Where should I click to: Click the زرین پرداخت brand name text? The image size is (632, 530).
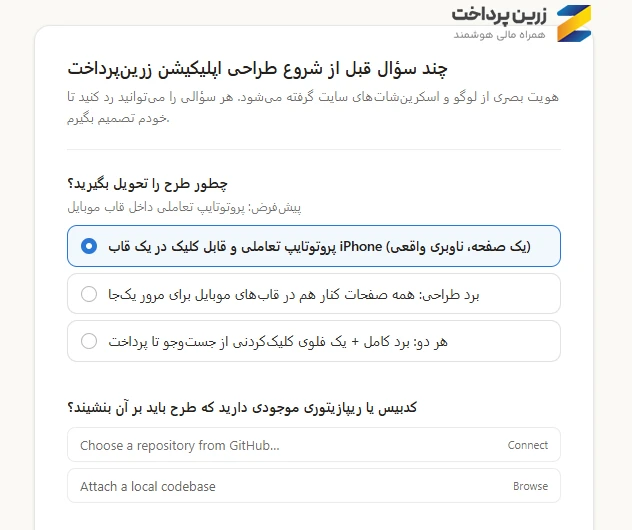pyautogui.click(x=499, y=15)
